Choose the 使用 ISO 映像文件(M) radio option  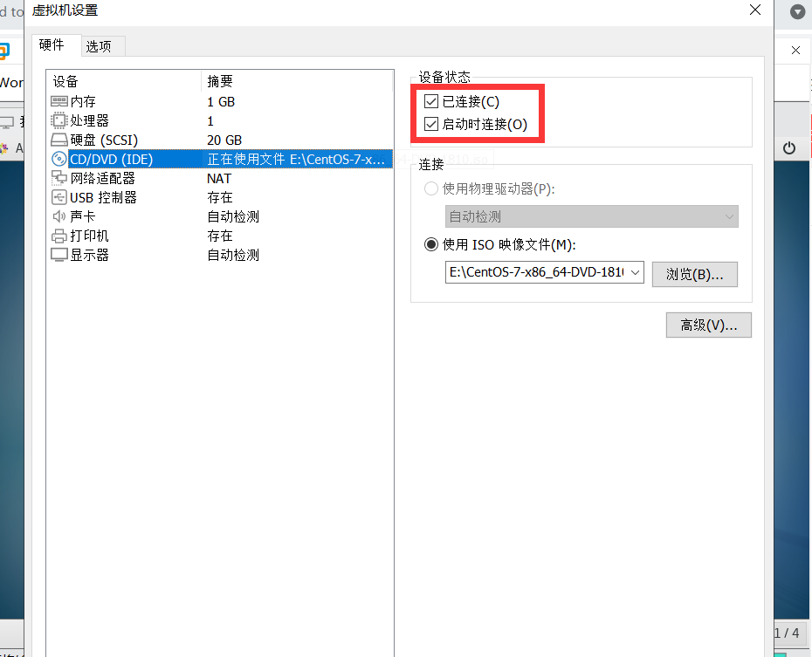(x=430, y=244)
